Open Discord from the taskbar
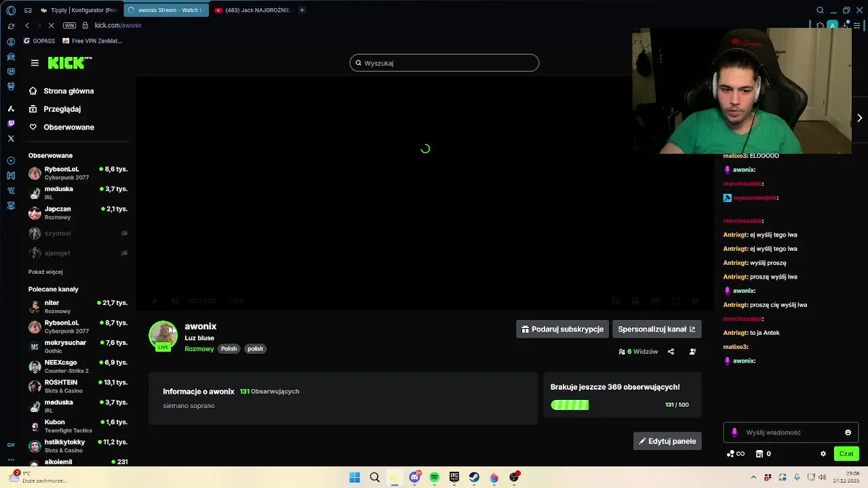Viewport: 868px width, 488px height. point(414,477)
